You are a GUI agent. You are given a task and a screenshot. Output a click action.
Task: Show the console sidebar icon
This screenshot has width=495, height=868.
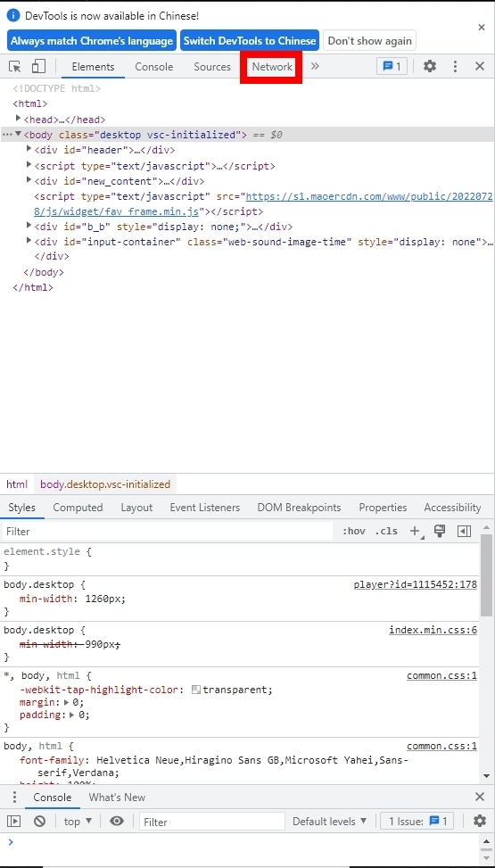point(14,822)
